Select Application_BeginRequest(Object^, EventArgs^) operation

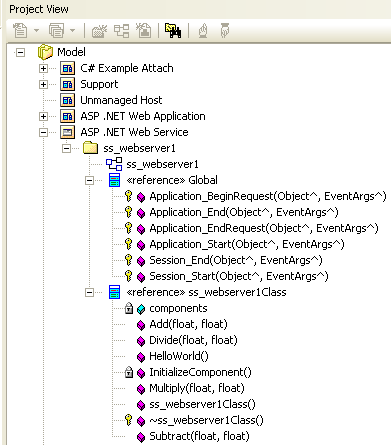point(268,196)
